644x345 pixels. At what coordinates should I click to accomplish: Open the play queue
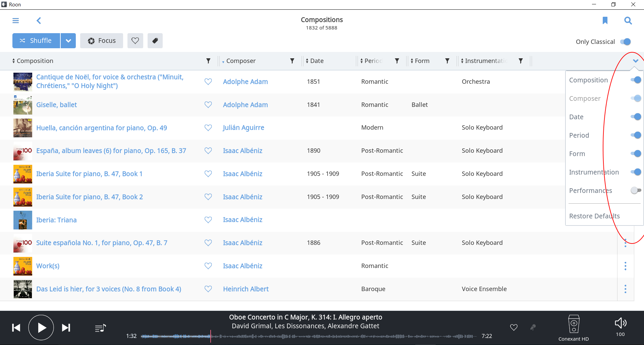pyautogui.click(x=100, y=328)
